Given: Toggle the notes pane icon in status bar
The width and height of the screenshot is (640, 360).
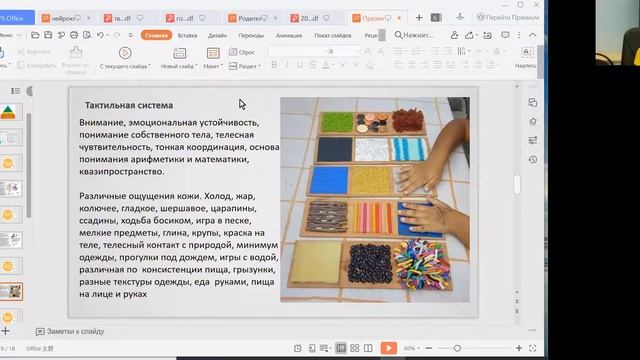Looking at the screenshot, I should click(x=324, y=348).
